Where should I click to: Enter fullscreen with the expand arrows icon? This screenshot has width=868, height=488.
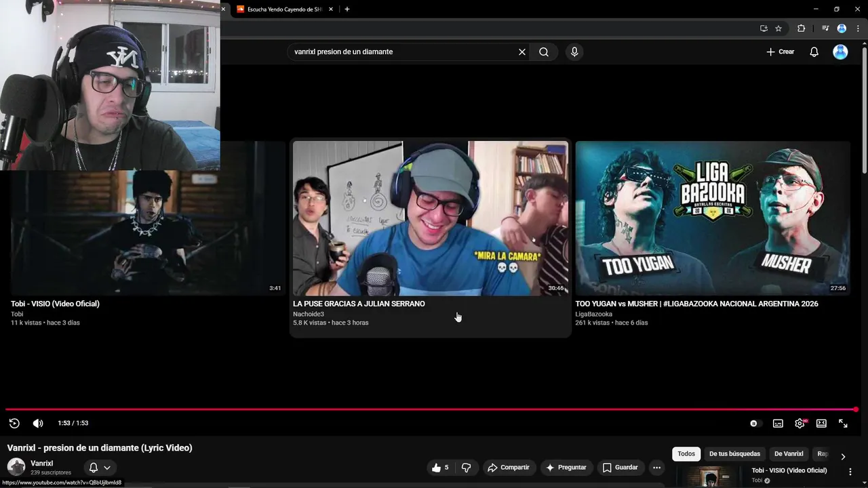tap(843, 423)
